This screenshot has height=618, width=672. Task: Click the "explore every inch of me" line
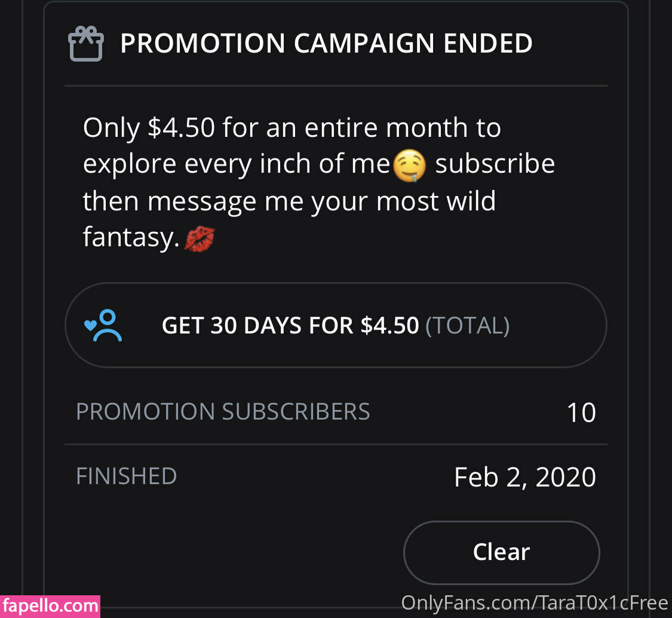click(237, 164)
